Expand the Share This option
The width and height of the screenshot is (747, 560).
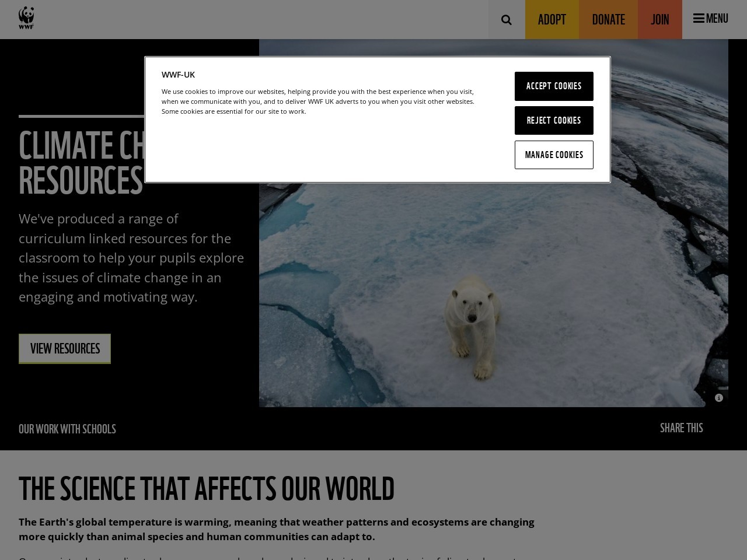[x=681, y=428]
